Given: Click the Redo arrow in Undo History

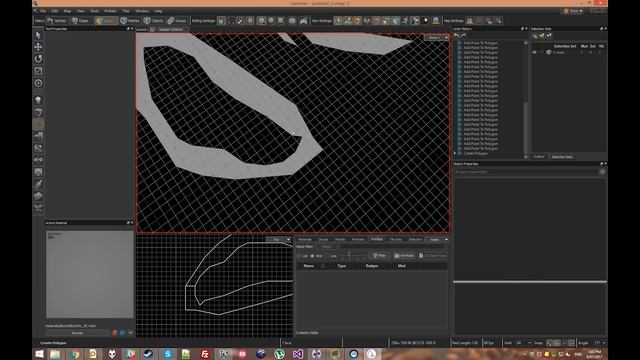Looking at the screenshot, I should 463,36.
